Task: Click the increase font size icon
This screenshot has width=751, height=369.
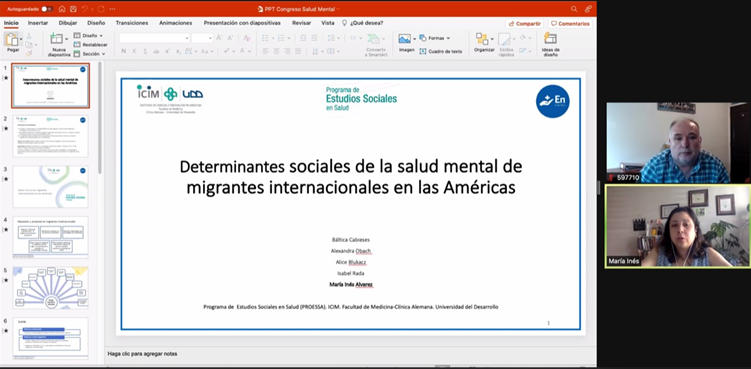Action: 219,38
